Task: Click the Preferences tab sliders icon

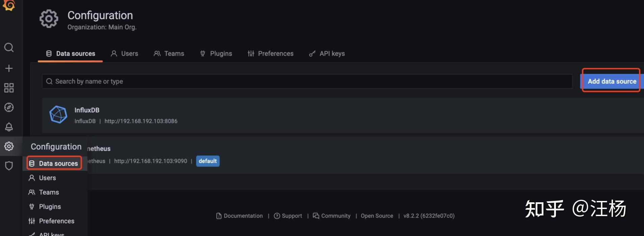Action: click(x=251, y=54)
